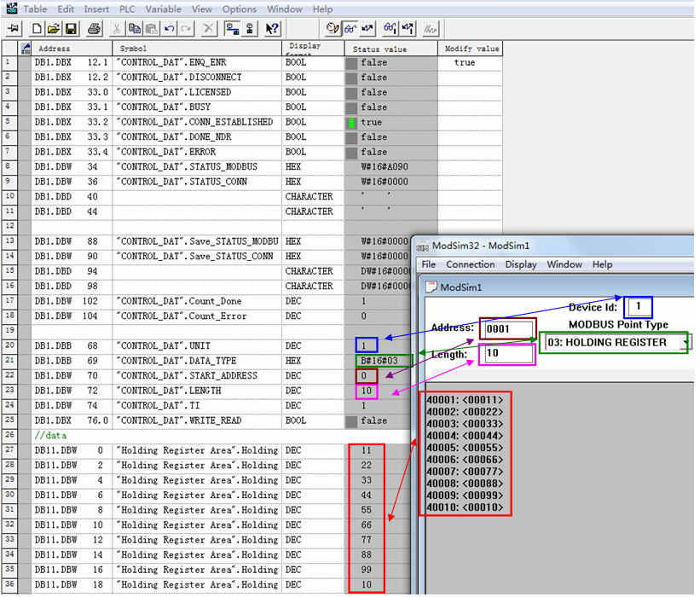Click the New variable table icon

click(37, 29)
